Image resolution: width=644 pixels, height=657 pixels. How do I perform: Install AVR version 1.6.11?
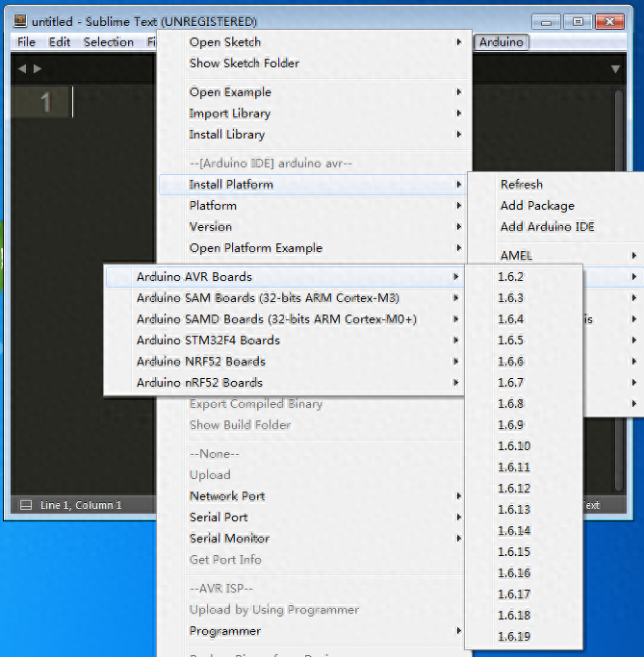pyautogui.click(x=524, y=467)
